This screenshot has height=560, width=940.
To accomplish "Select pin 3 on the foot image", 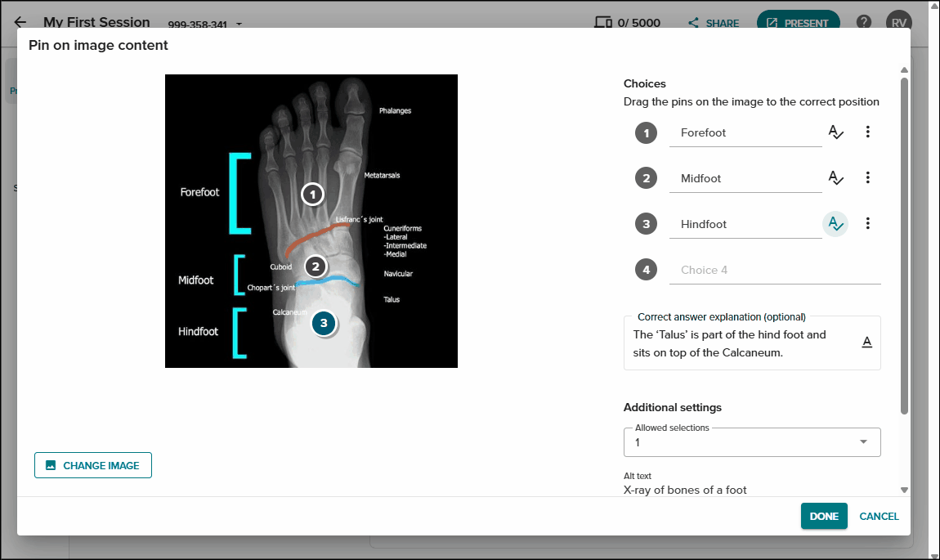I will 324,323.
